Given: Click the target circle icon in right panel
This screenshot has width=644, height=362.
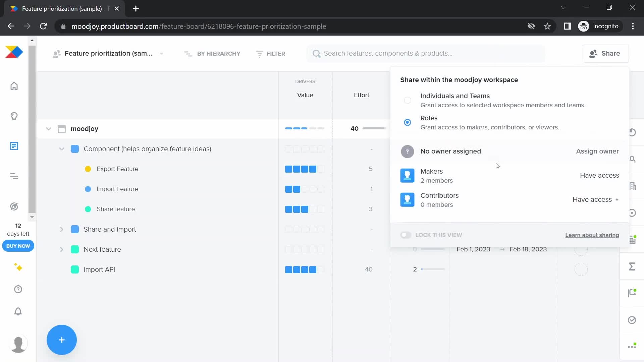Looking at the screenshot, I should (x=633, y=213).
